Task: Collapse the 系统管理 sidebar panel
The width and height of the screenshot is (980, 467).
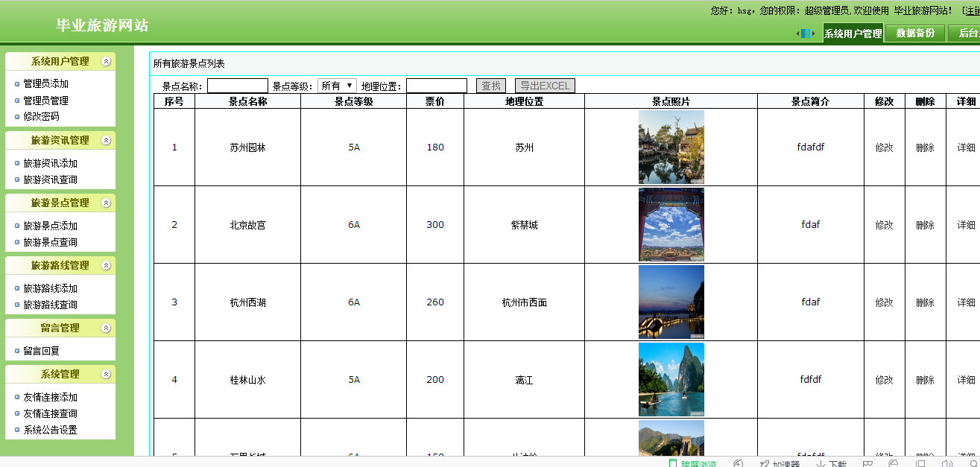Action: pyautogui.click(x=106, y=374)
